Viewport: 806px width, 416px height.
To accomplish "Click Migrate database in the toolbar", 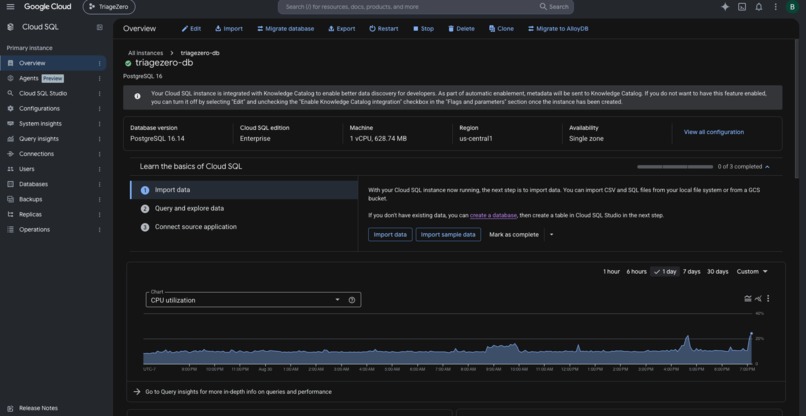I will [285, 29].
